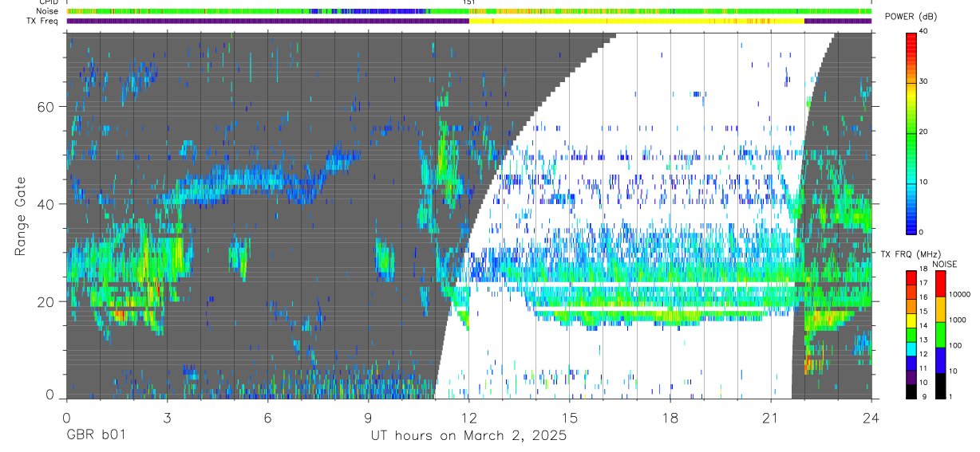Click the '1000' label on NOISE legend

[957, 321]
